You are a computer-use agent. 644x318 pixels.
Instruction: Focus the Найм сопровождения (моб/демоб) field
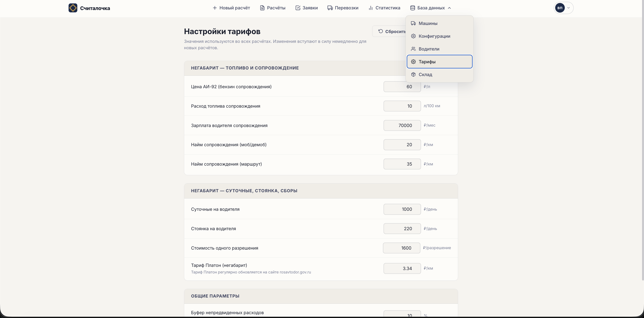point(402,145)
